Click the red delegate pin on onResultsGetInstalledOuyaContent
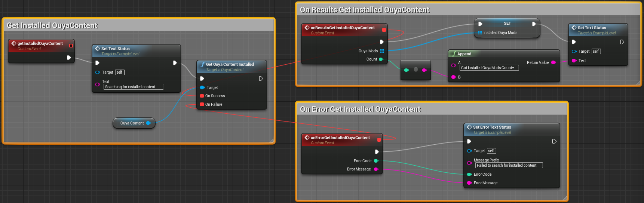The width and height of the screenshot is (644, 203). 384,30
